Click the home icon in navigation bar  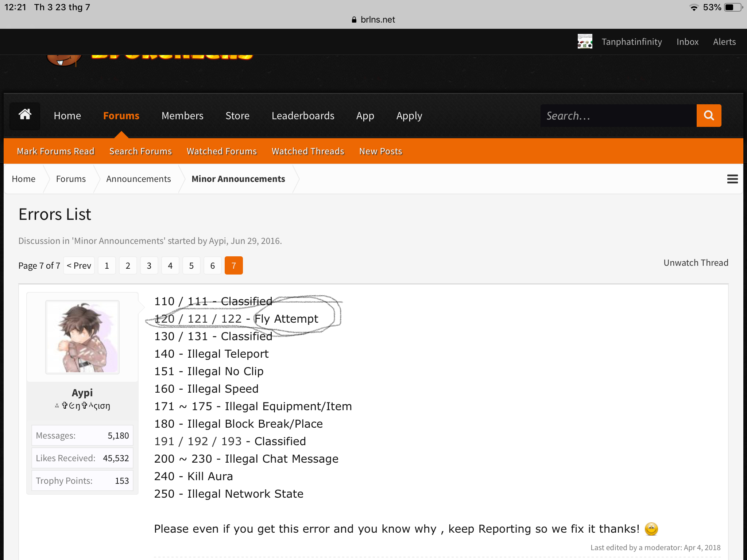pos(25,116)
